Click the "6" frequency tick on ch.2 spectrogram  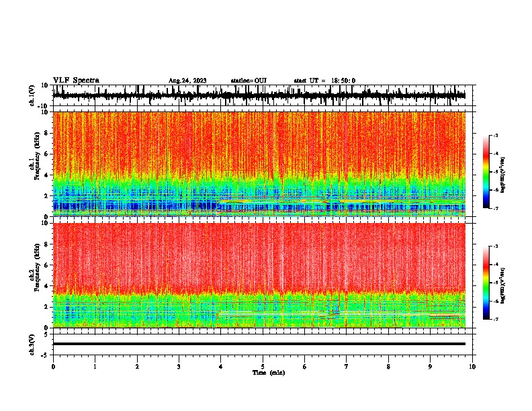(x=47, y=265)
